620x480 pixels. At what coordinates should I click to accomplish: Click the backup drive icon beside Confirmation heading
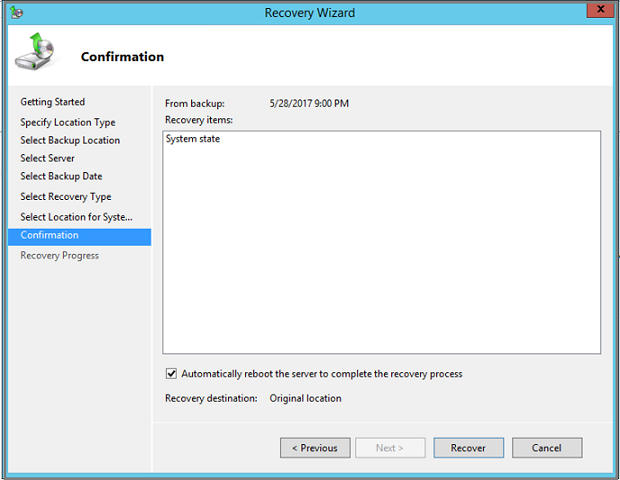35,52
